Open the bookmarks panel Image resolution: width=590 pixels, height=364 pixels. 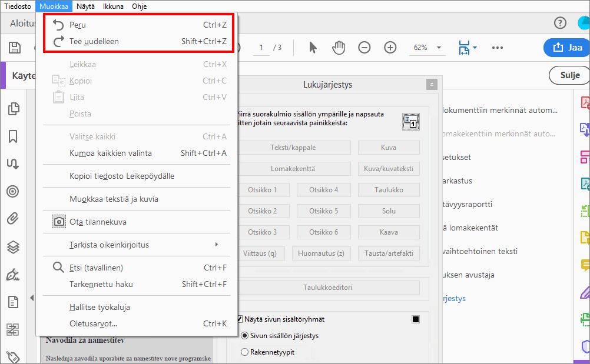click(x=13, y=136)
